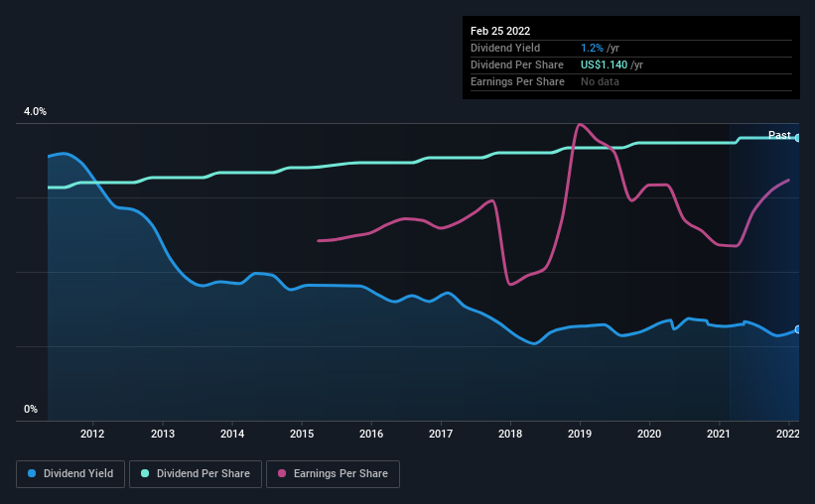Click the 2016 year axis label
This screenshot has height=504, width=815.
(371, 434)
